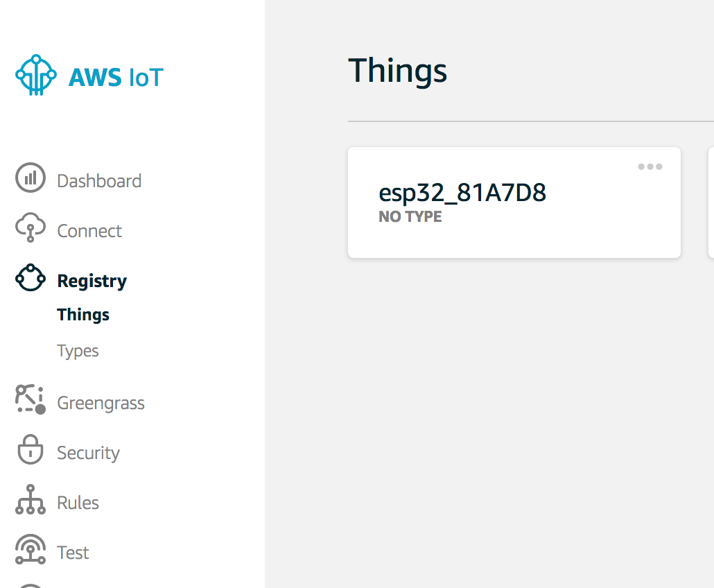Open the Dashboard page
Screen dimensions: 714x588
click(99, 181)
